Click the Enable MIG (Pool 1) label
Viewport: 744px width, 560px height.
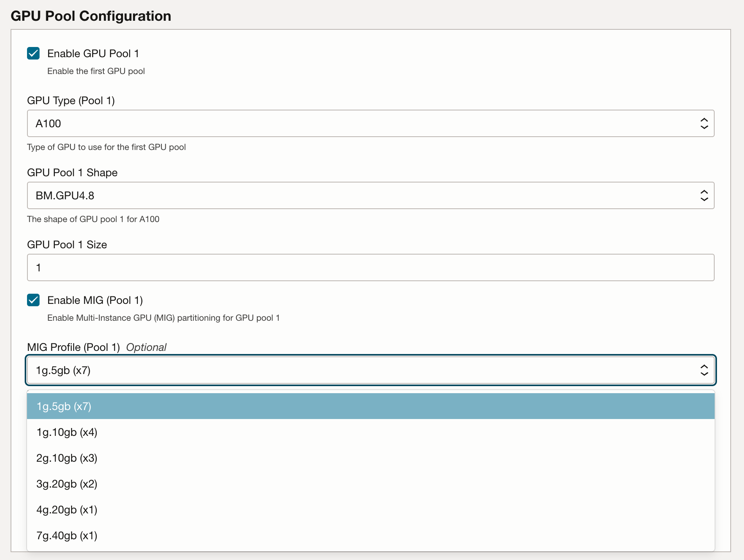click(95, 300)
